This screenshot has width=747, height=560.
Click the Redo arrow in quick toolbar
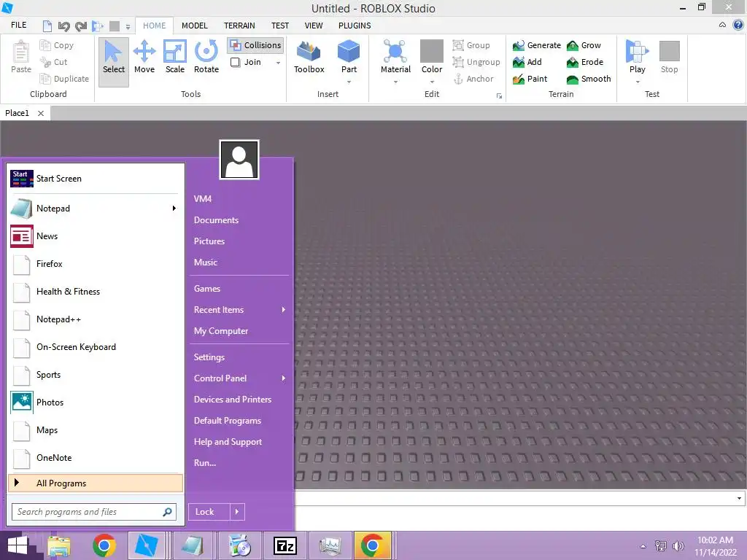click(80, 26)
